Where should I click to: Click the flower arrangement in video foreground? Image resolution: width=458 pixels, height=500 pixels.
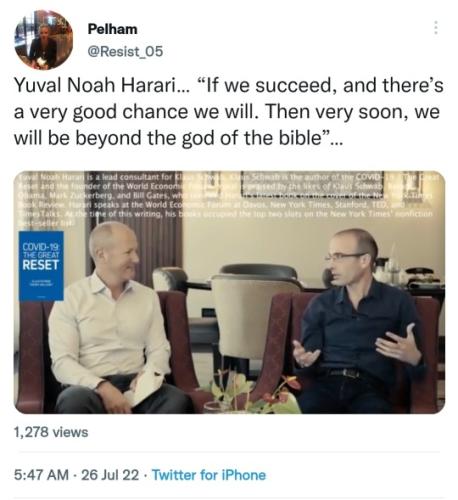coord(253,393)
